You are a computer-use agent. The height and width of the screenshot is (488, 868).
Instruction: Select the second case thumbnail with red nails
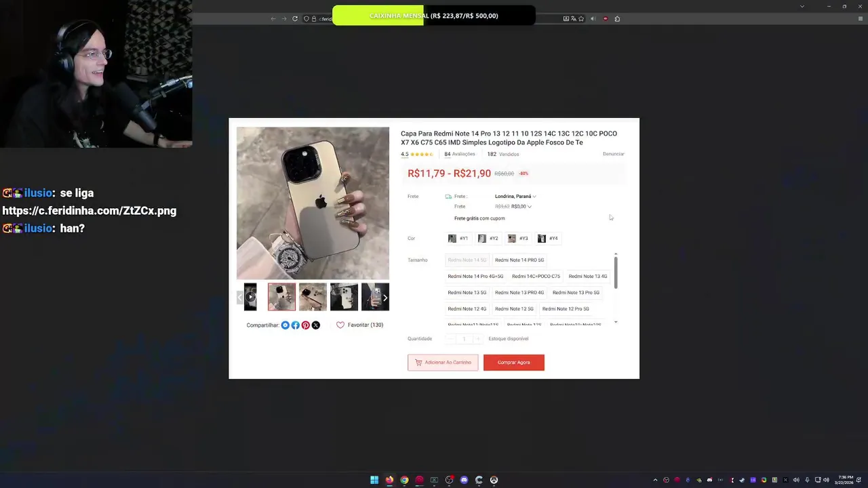[313, 297]
